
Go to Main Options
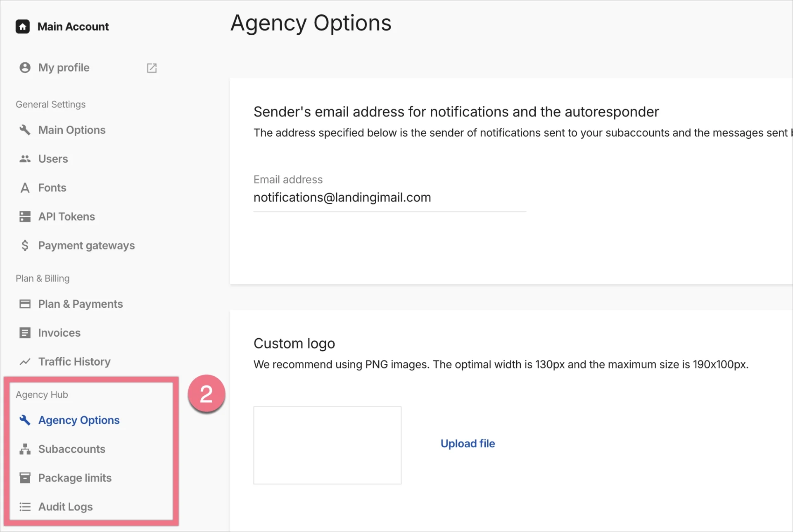pyautogui.click(x=72, y=130)
